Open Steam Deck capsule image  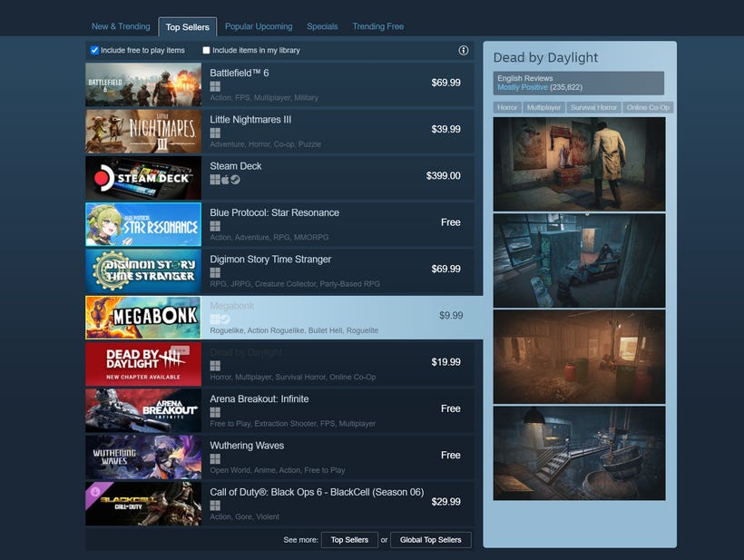[x=143, y=178]
